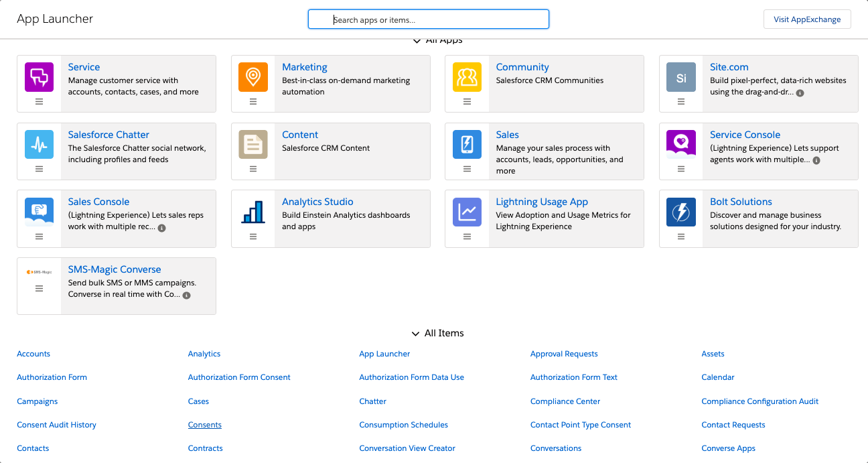
Task: Open the Calendar item
Action: (x=718, y=377)
